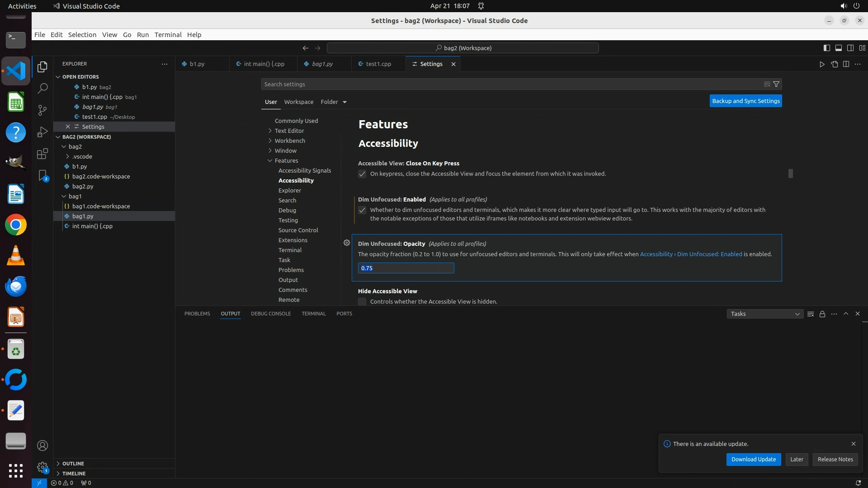The width and height of the screenshot is (868, 488).
Task: Click the Dim Unfocused Opacity value field
Action: (x=406, y=268)
